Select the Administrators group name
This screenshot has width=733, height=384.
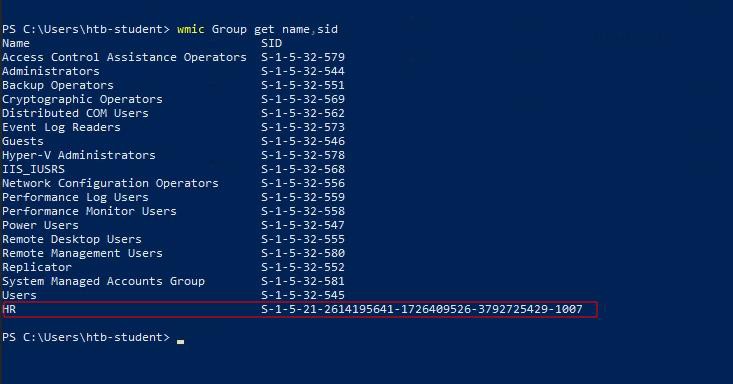[x=50, y=71]
